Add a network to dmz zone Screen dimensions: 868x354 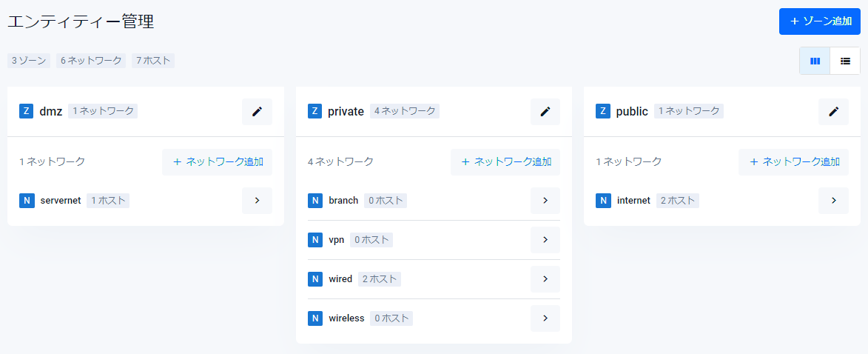[217, 161]
